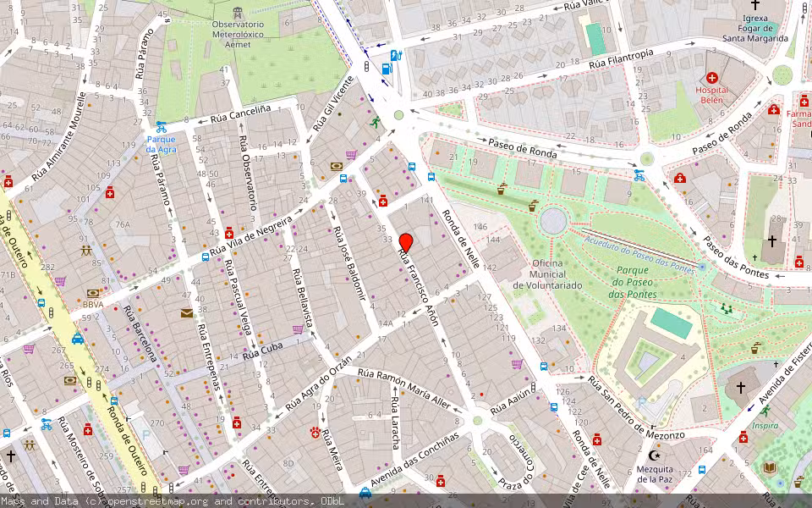The height and width of the screenshot is (508, 812).
Task: Click the electric vehicle charging station icon
Action: click(396, 56)
